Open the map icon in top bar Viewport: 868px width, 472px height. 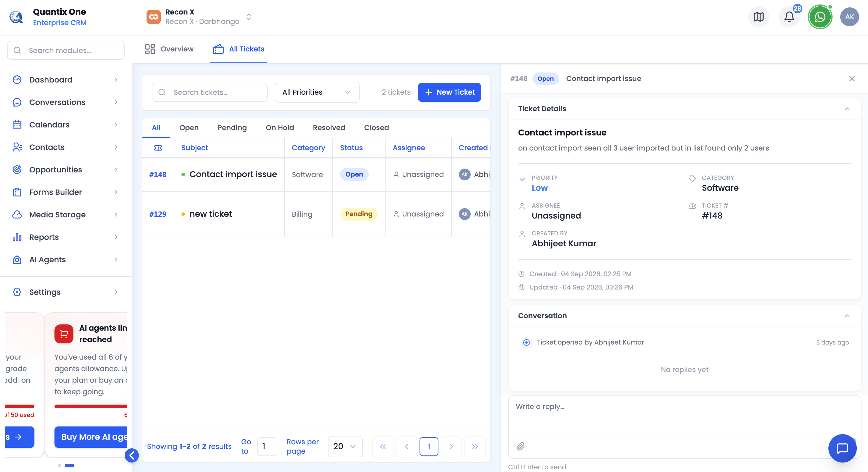758,17
